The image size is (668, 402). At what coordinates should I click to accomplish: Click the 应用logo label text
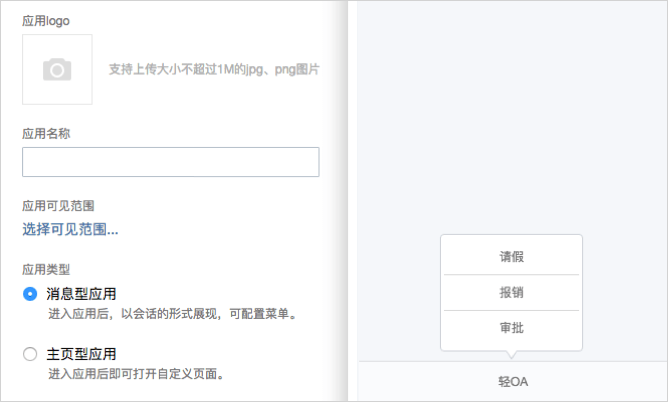(x=46, y=21)
